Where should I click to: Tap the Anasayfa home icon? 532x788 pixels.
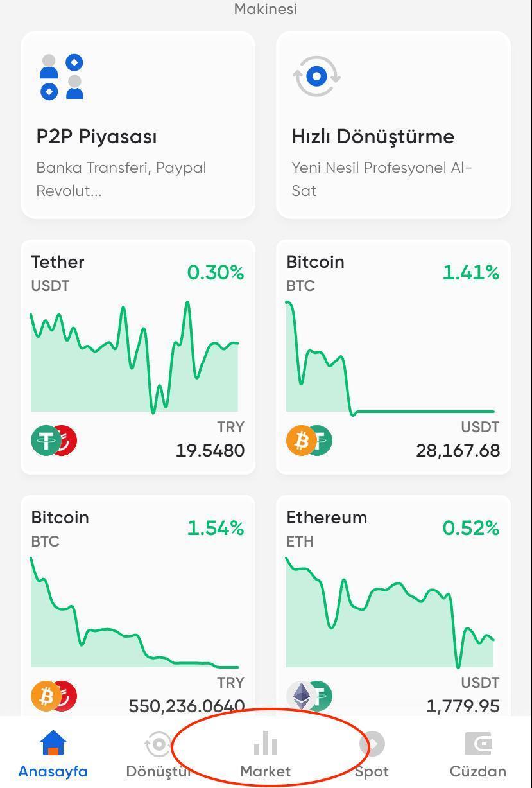coord(53,744)
